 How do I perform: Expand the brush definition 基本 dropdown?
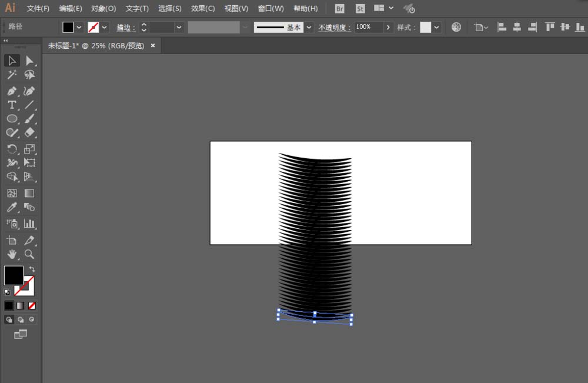[x=309, y=27]
